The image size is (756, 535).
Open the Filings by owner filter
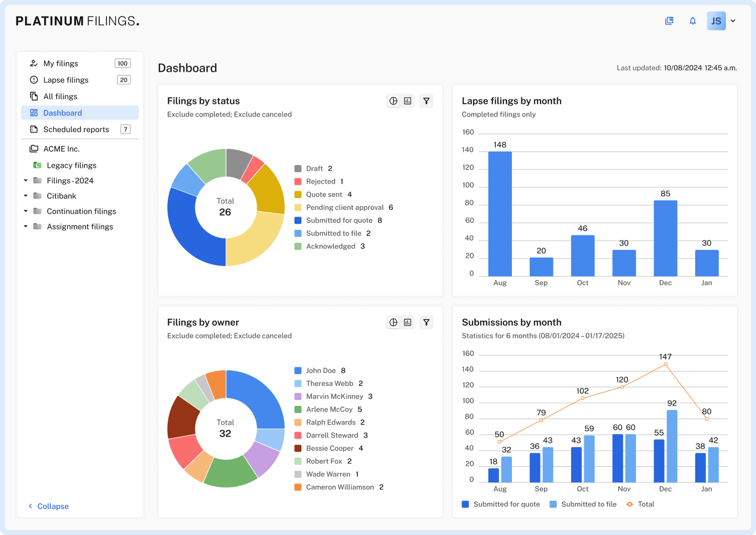tap(426, 322)
